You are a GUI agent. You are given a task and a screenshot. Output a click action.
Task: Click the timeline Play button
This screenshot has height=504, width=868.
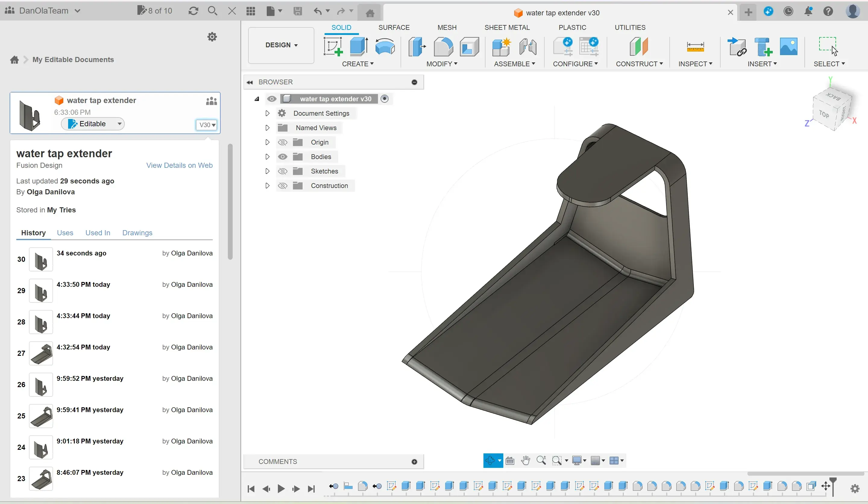click(281, 489)
